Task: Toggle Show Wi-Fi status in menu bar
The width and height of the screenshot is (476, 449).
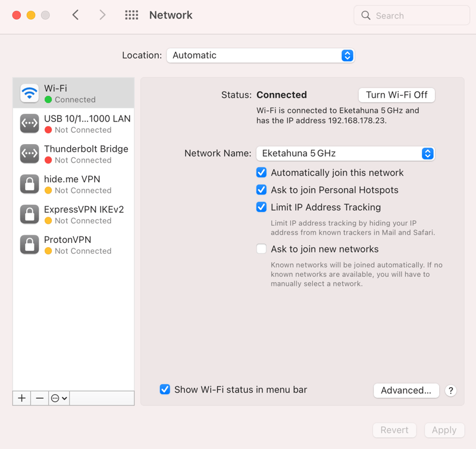Action: point(165,389)
